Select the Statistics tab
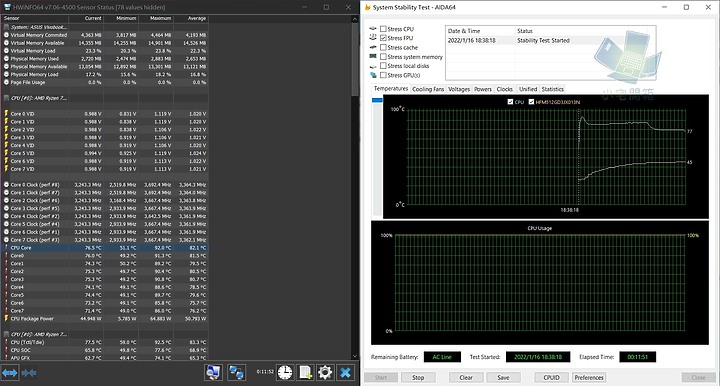The width and height of the screenshot is (720, 386). (552, 89)
